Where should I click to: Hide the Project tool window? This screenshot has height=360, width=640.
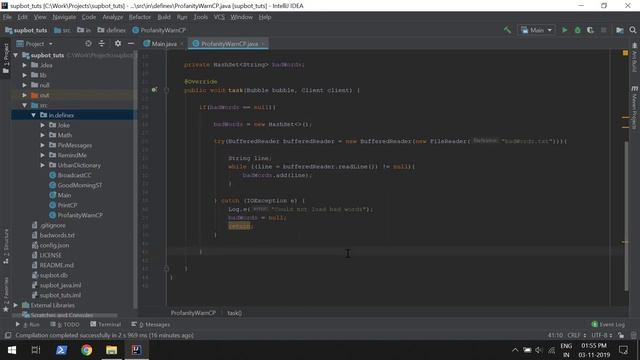point(131,43)
